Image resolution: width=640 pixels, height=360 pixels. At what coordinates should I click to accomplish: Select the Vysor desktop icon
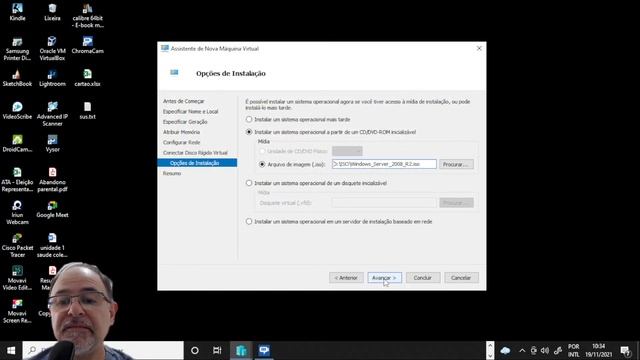click(x=52, y=144)
